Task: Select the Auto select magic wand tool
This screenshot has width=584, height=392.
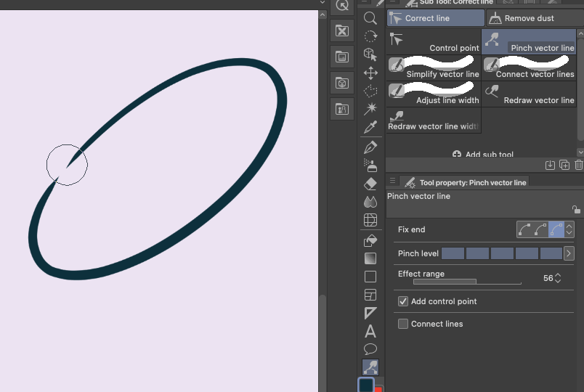Action: (x=370, y=109)
